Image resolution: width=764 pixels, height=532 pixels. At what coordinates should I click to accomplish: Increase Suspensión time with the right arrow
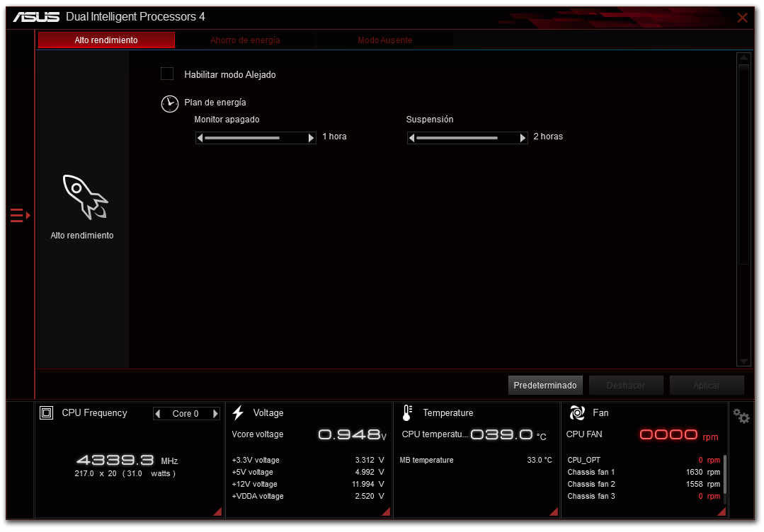(523, 138)
